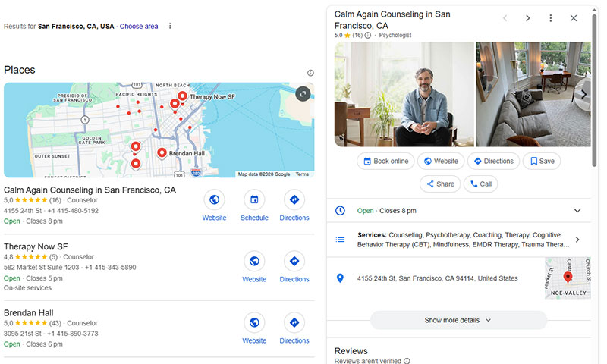Viewport: 607px width, 364px height.
Task: Expand Show more details
Action: [458, 320]
